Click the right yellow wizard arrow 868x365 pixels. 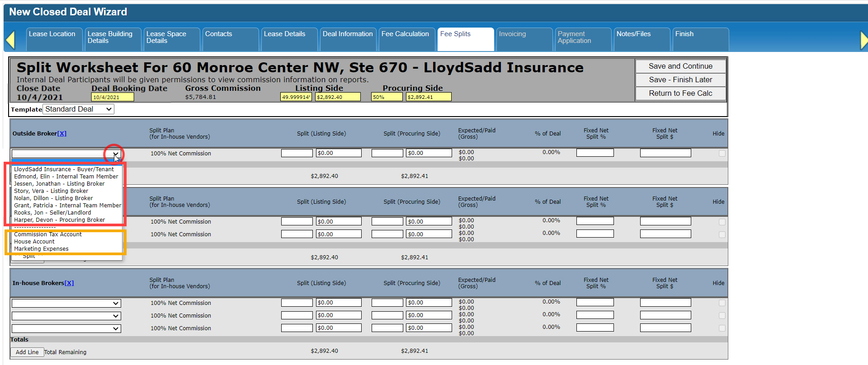point(863,40)
